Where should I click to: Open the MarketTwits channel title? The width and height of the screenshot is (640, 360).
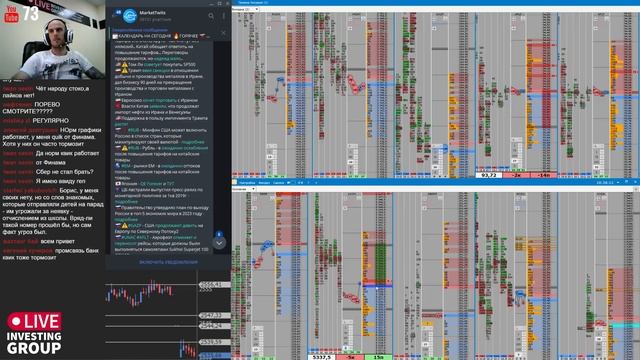tap(152, 13)
